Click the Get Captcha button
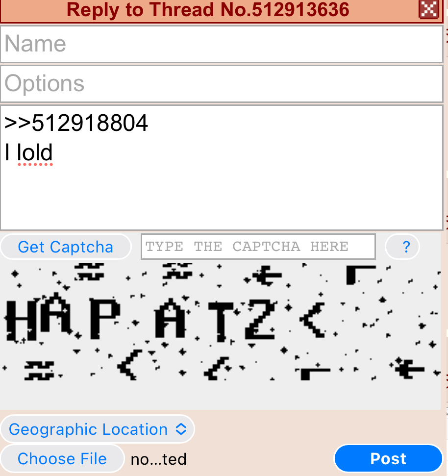Screen dimensions: 448x476 pyautogui.click(x=66, y=247)
